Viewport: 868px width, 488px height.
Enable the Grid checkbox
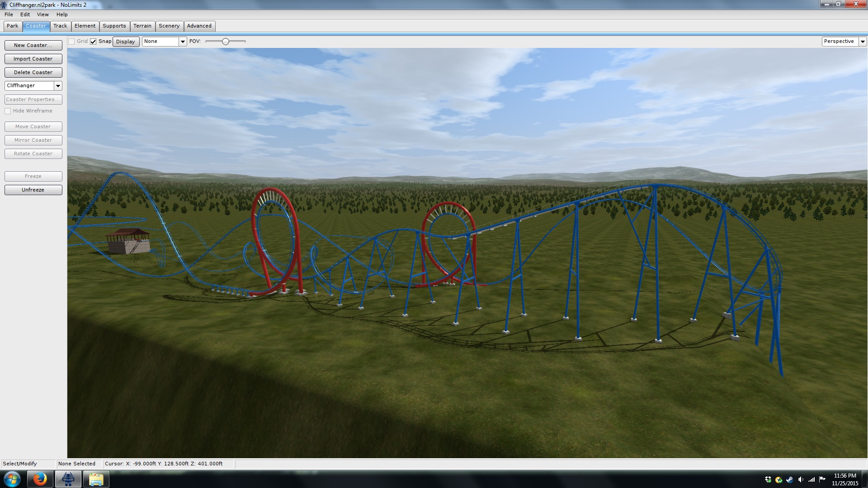(71, 42)
